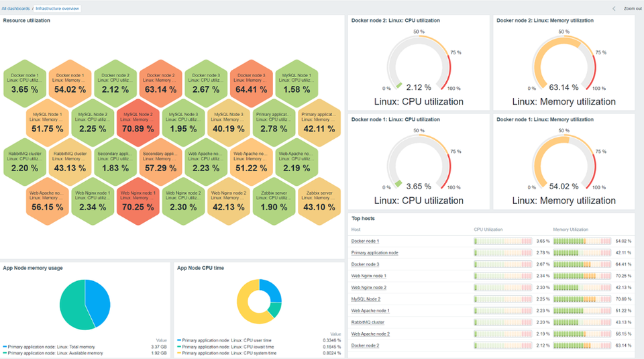Open the Infrastructure overview breadcrumb
This screenshot has width=644, height=359.
pos(57,8)
